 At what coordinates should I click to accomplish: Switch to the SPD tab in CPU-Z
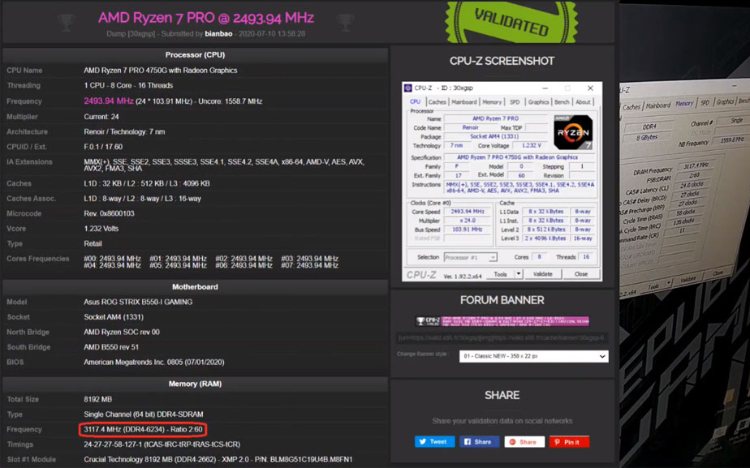pos(515,102)
